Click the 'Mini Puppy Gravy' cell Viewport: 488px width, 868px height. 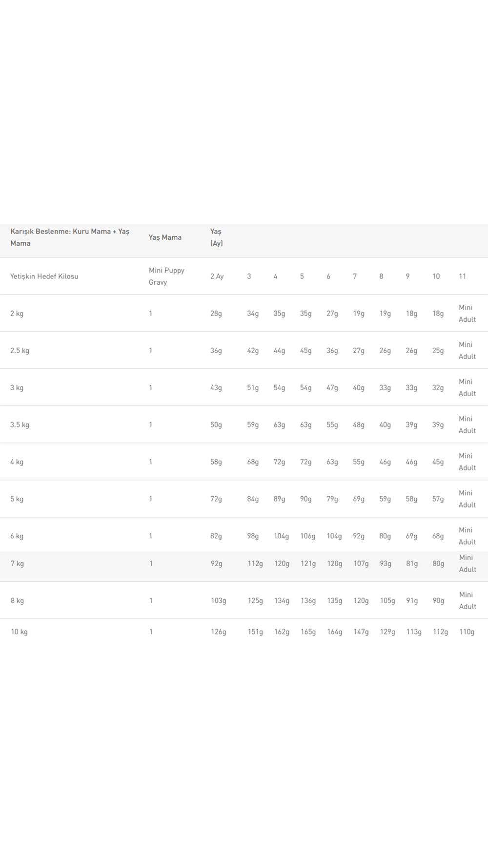(166, 276)
